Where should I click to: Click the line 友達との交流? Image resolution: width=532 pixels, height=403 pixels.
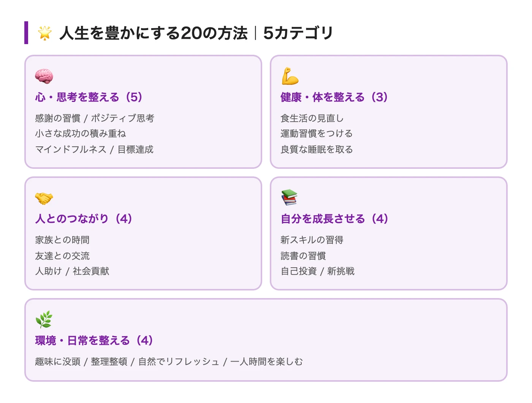[x=62, y=256]
